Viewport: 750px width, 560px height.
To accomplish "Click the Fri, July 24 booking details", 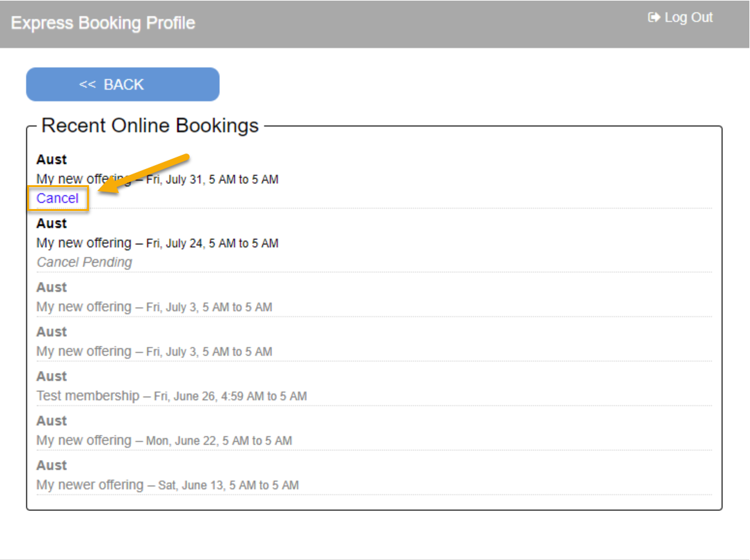I will (x=157, y=243).
